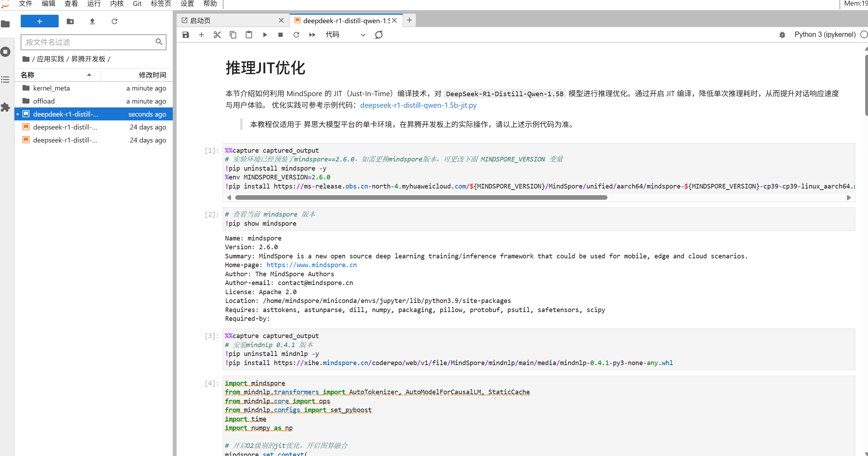This screenshot has width=868, height=456.
Task: Click the Python 3 kernel status circle
Action: (x=864, y=34)
